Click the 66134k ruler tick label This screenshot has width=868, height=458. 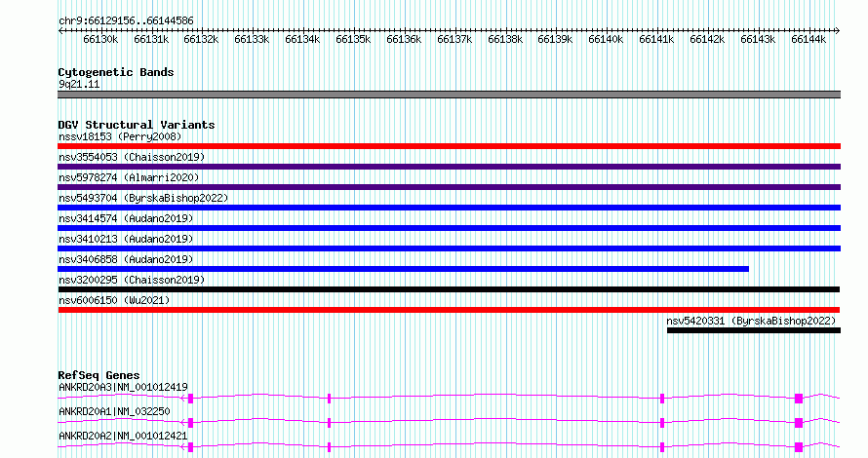(x=302, y=39)
